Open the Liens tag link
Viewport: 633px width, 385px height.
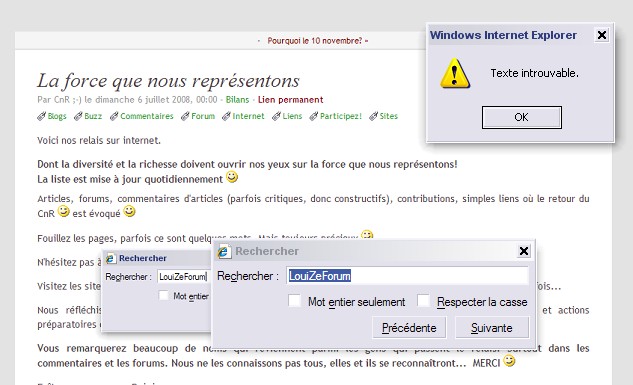click(292, 116)
